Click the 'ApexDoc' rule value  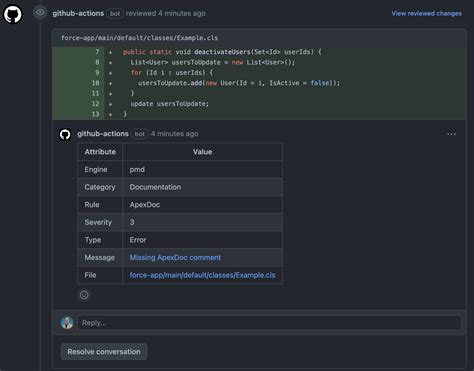(145, 205)
